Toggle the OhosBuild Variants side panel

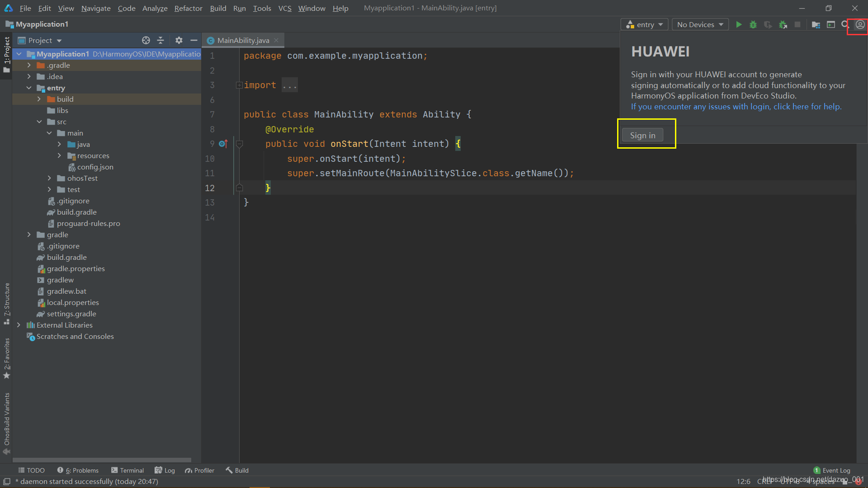tap(6, 423)
